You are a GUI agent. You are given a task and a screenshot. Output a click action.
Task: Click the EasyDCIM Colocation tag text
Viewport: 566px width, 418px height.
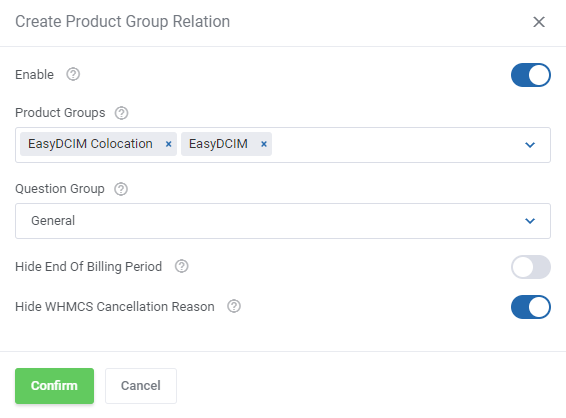tap(90, 144)
